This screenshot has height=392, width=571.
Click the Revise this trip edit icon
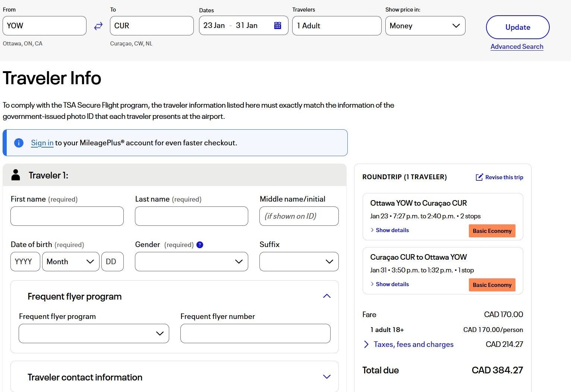point(479,177)
